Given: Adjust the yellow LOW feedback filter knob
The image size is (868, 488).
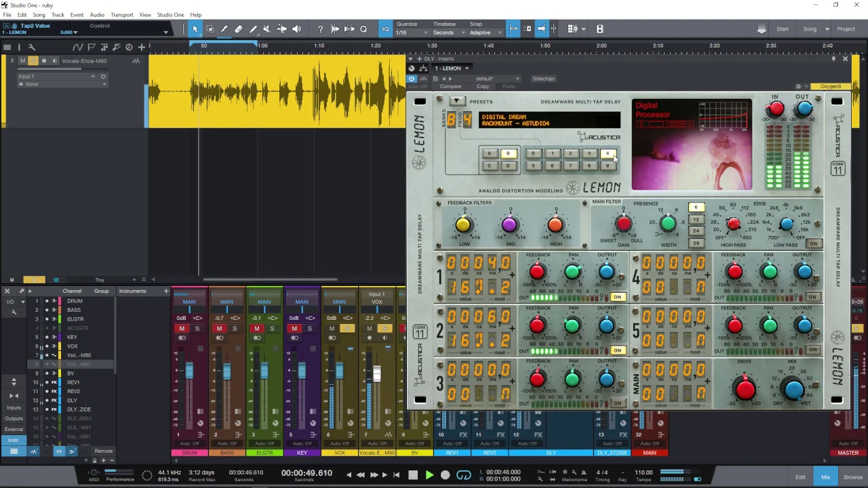Looking at the screenshot, I should (463, 225).
